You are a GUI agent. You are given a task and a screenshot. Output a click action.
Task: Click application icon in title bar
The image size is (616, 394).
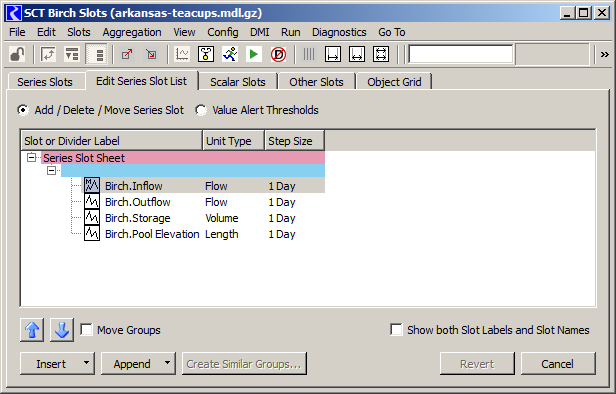14,13
